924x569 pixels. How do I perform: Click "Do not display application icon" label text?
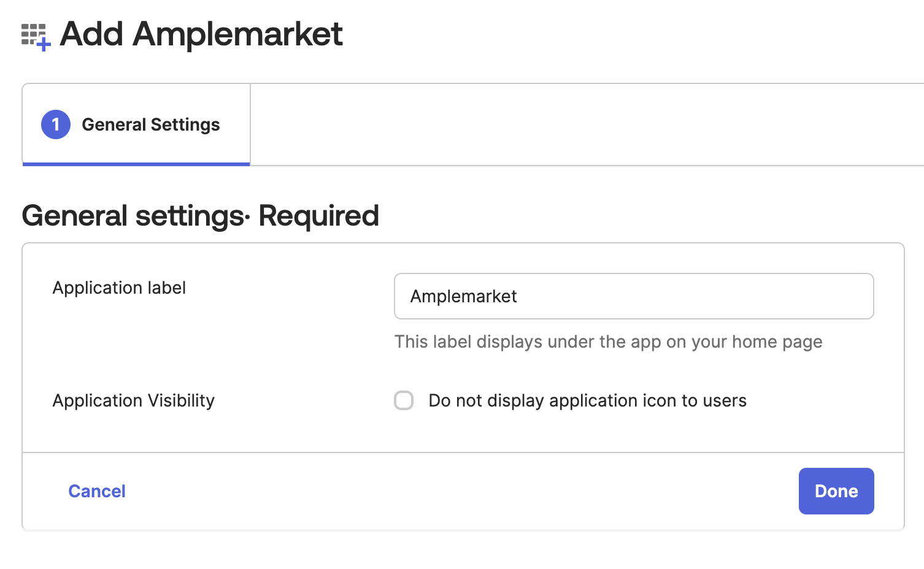click(x=587, y=400)
